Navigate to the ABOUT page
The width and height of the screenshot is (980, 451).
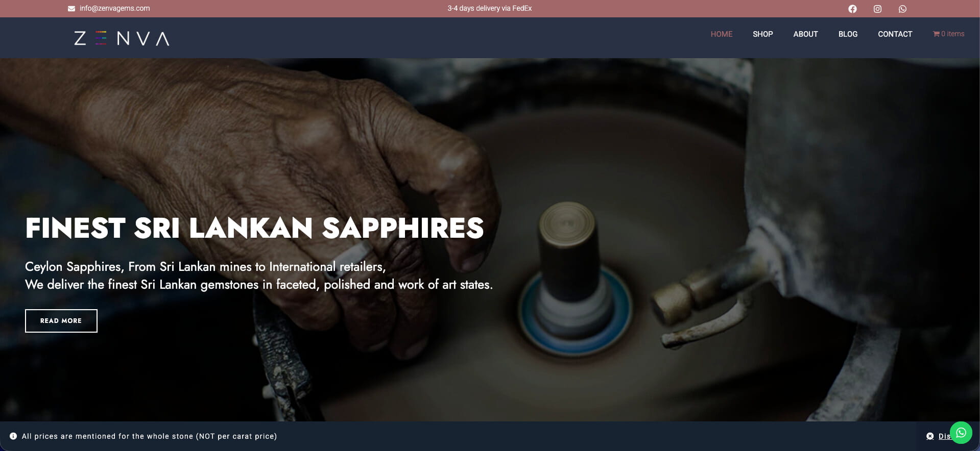(x=805, y=34)
